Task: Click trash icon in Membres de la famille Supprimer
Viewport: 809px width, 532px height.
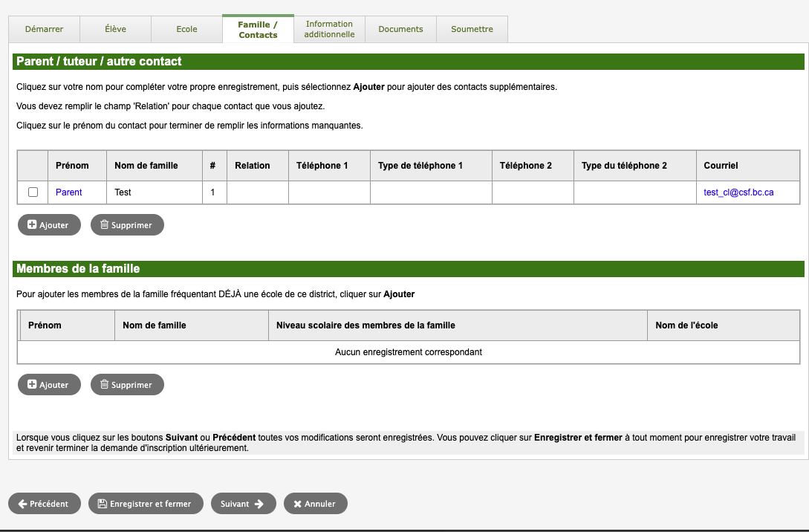Action: tap(104, 384)
